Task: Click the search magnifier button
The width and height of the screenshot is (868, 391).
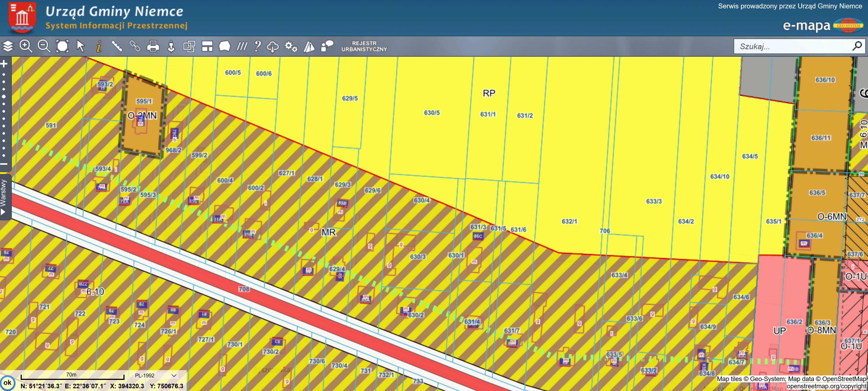Action: (x=857, y=46)
